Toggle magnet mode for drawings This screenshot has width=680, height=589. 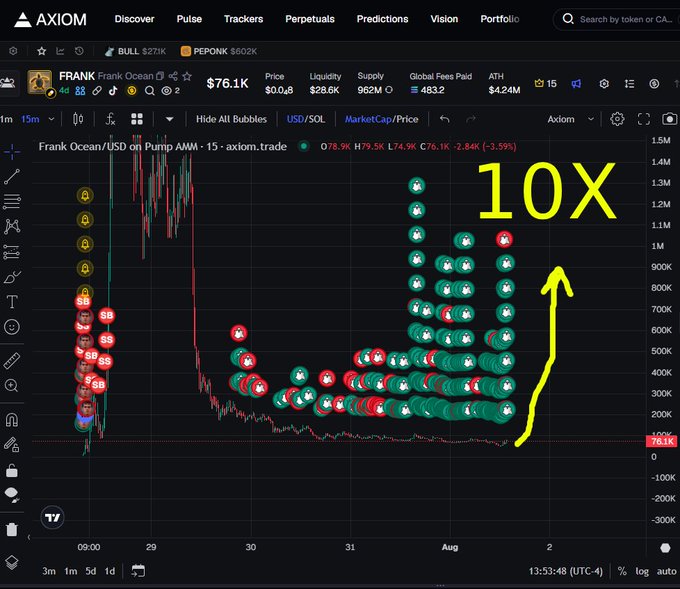coord(12,420)
